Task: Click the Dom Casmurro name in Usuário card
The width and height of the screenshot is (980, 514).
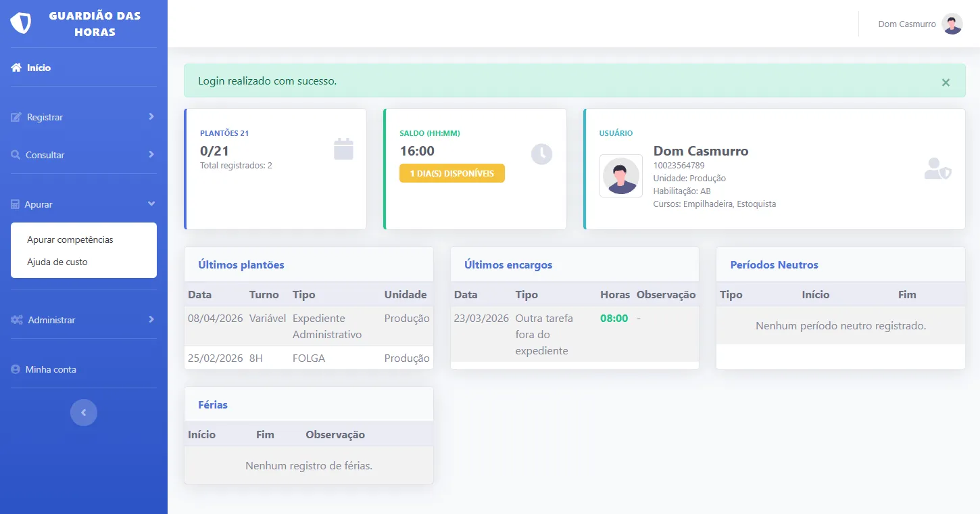Action: [x=701, y=151]
